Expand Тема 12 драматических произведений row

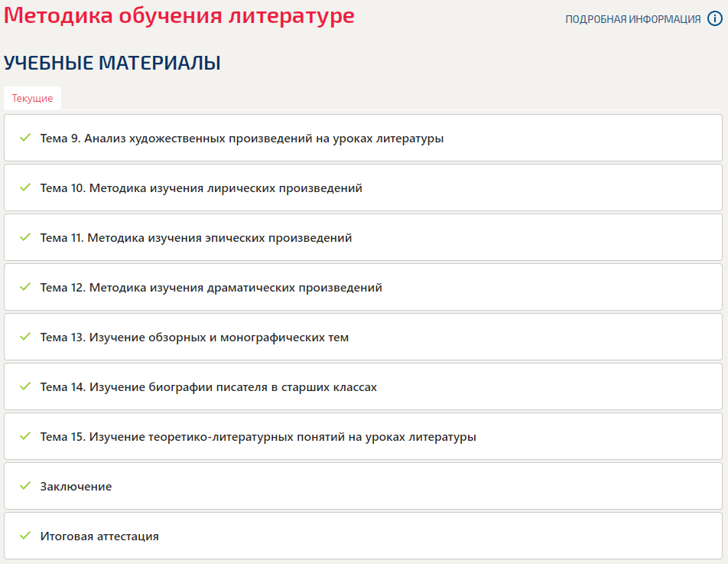363,287
